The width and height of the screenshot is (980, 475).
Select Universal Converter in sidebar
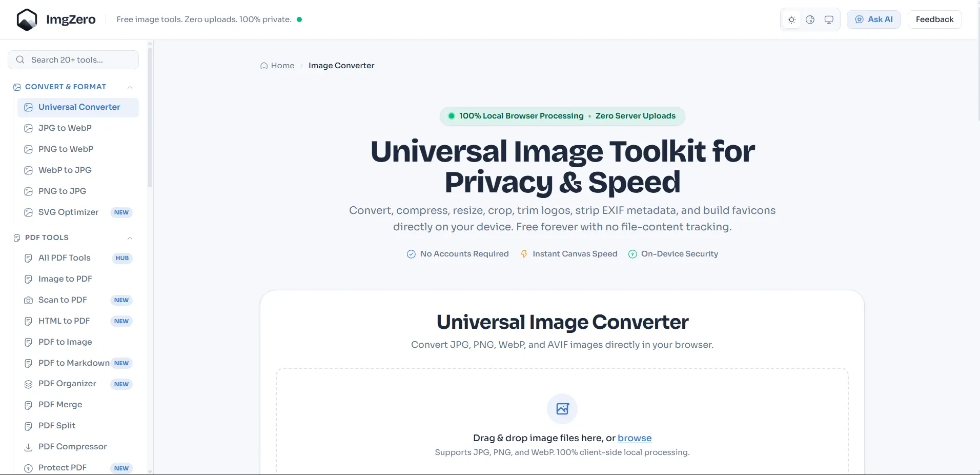point(78,107)
